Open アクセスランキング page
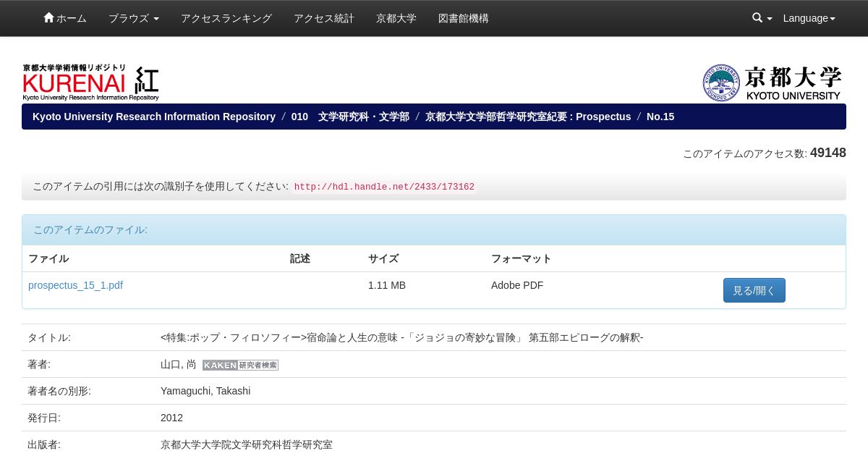 click(x=226, y=18)
